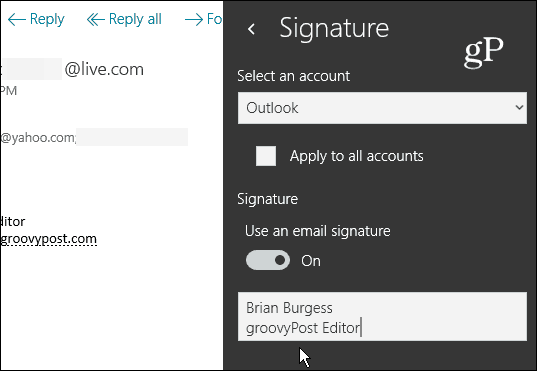Open the Select an account dropdown
This screenshot has height=371, width=537.
tap(382, 108)
